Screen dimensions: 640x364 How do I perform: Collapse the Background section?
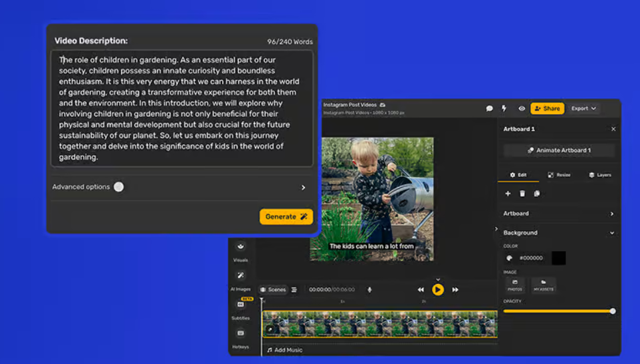612,233
